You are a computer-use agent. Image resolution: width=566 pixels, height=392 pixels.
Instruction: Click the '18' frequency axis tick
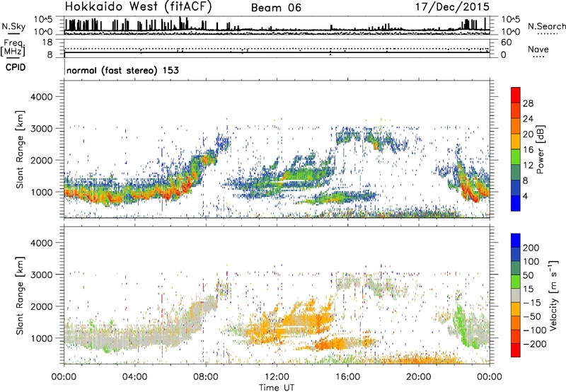tap(47, 42)
